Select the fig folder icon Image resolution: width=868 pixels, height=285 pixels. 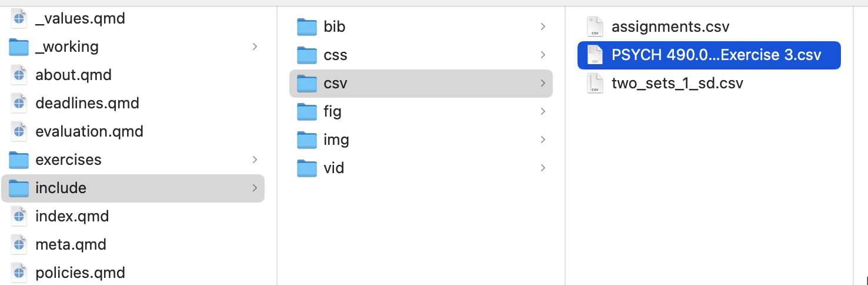point(307,112)
